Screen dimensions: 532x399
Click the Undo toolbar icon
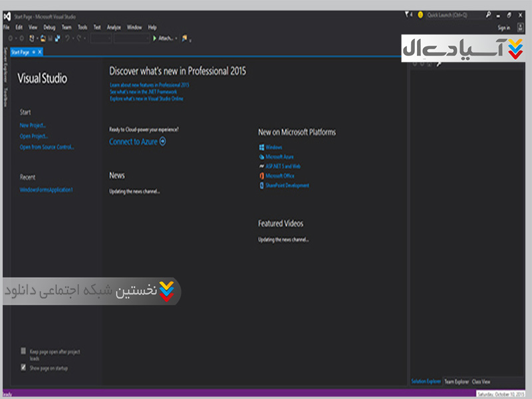pyautogui.click(x=68, y=39)
